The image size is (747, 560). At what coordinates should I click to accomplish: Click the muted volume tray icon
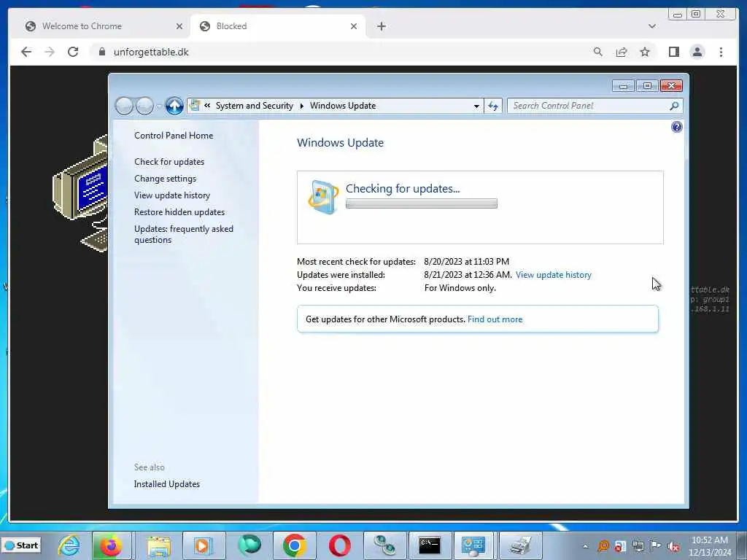click(673, 546)
